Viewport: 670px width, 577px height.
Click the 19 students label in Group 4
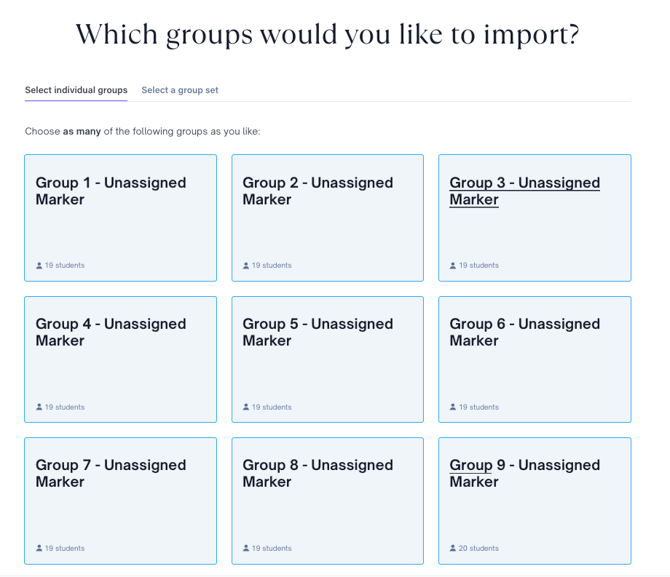65,408
